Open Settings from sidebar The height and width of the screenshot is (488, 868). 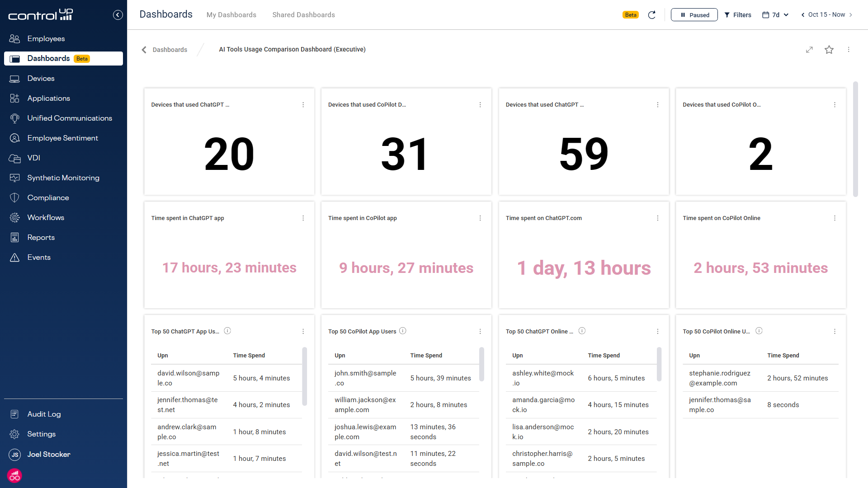pos(63,434)
